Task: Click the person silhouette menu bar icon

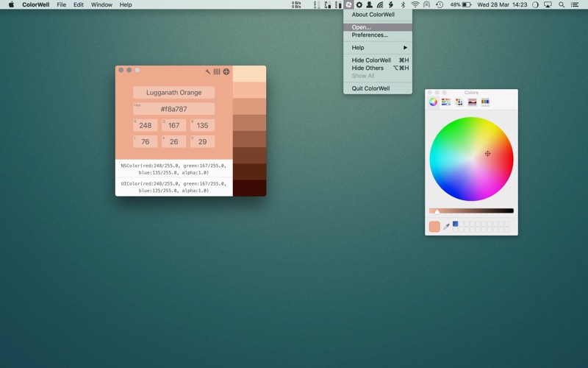Action: [370, 4]
